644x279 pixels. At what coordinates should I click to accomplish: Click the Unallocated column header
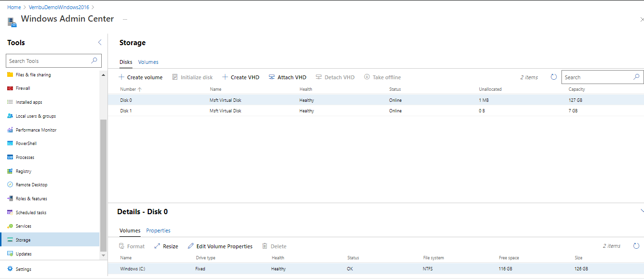[490, 89]
